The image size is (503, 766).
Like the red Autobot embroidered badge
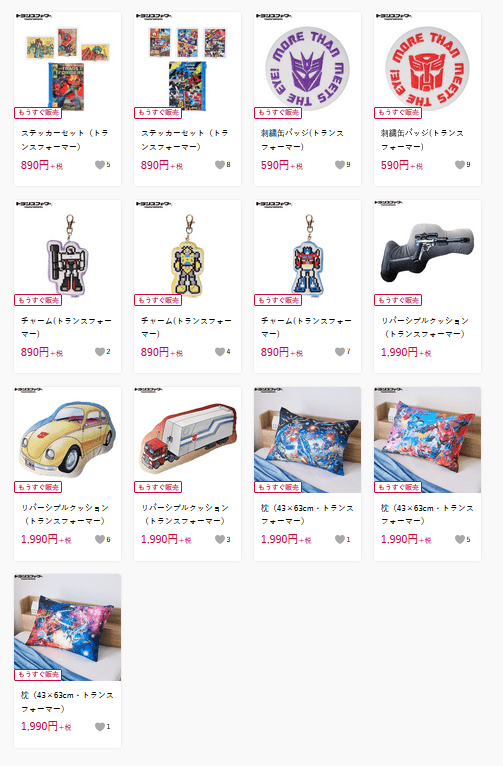click(460, 165)
